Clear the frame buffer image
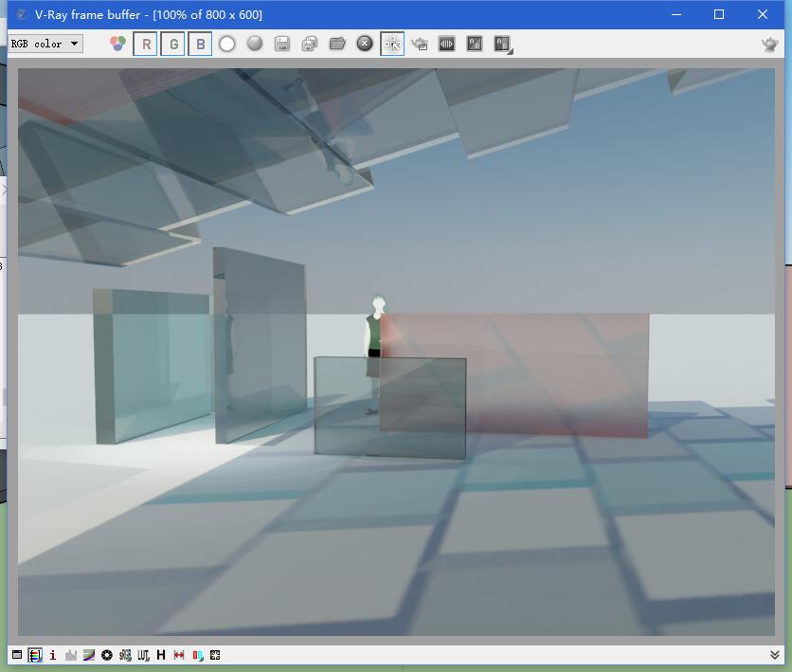Image resolution: width=792 pixels, height=672 pixels. pos(364,44)
